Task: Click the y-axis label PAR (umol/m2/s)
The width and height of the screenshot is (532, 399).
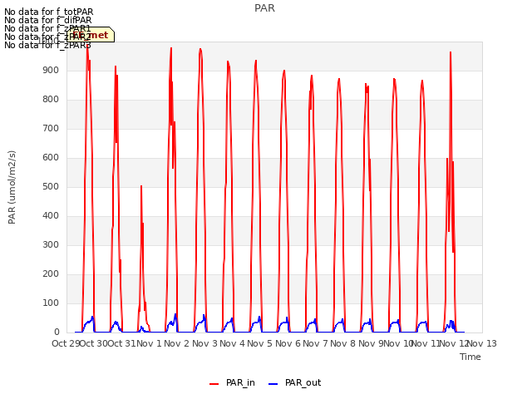Action: tap(12, 187)
